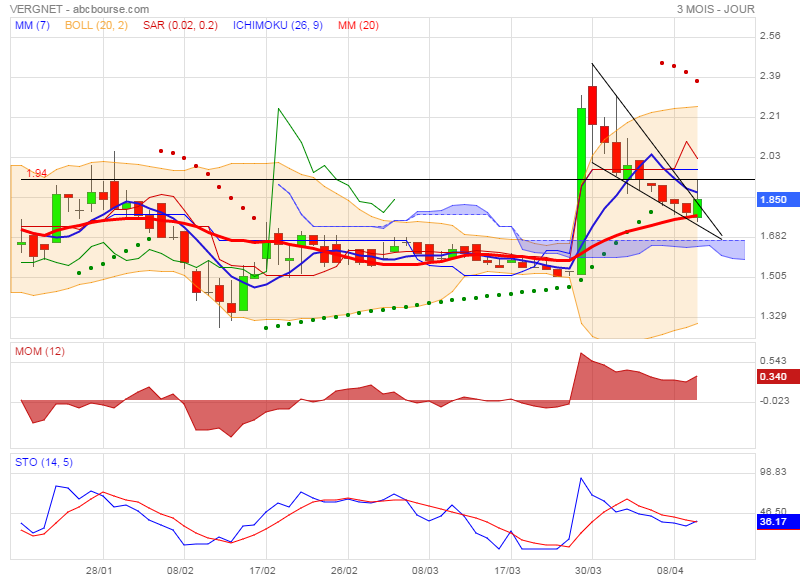800x580 pixels.
Task: Click the 1.505 price axis value
Action: [773, 275]
